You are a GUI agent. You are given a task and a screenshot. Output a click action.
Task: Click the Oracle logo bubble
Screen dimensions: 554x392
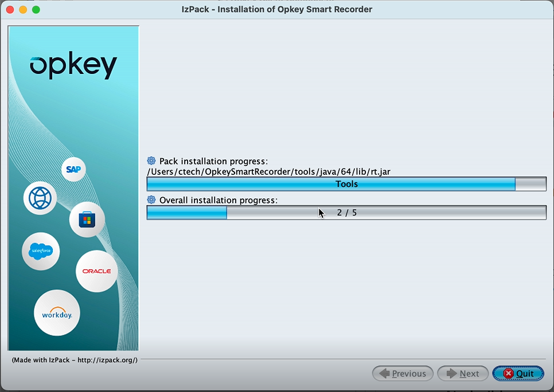click(97, 271)
